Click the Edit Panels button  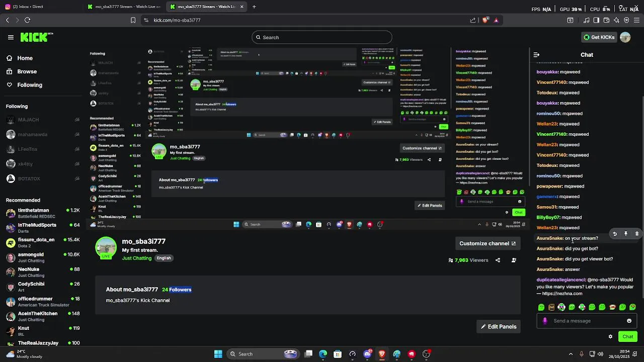(x=499, y=327)
